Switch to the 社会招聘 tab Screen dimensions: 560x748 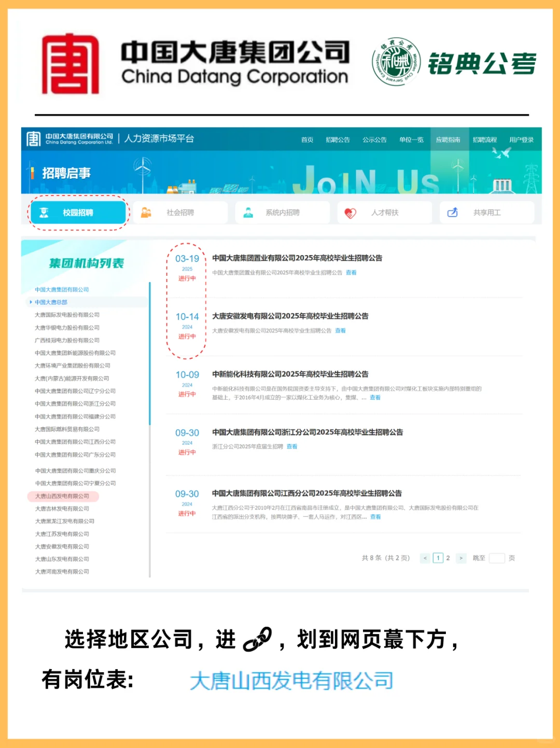(180, 213)
